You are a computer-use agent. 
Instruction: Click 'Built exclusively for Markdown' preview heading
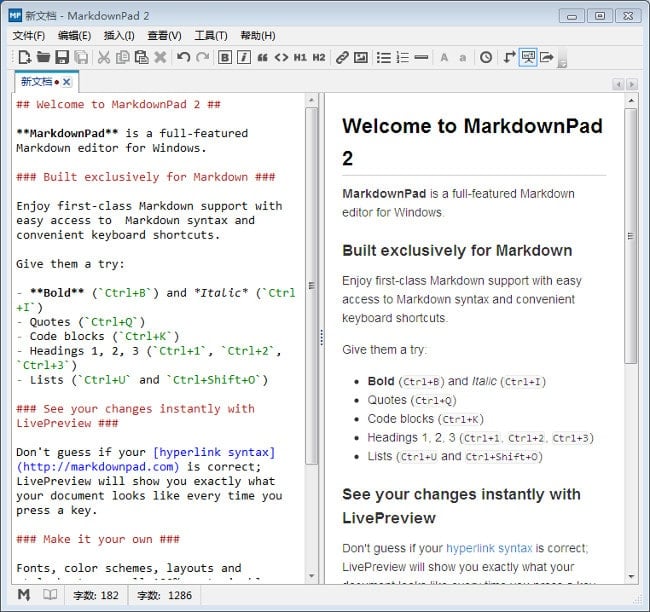coord(457,250)
